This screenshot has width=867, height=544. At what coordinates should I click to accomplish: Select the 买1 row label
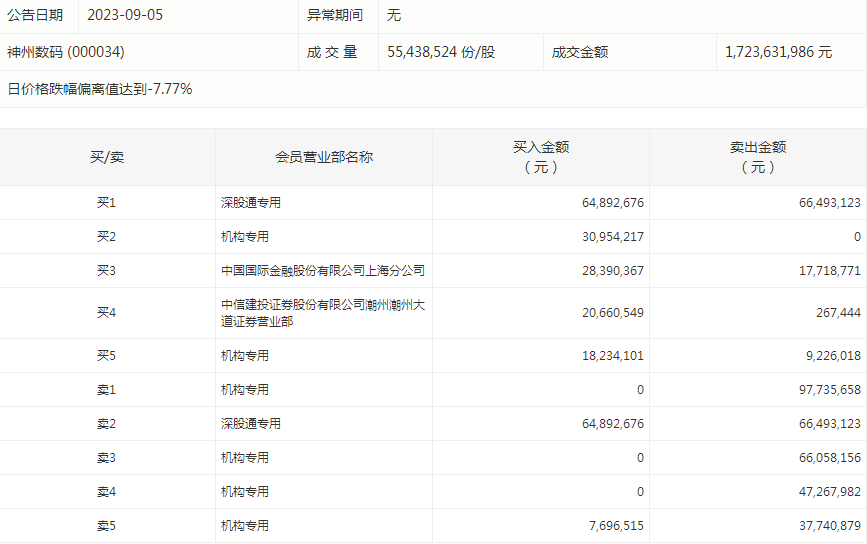click(107, 203)
